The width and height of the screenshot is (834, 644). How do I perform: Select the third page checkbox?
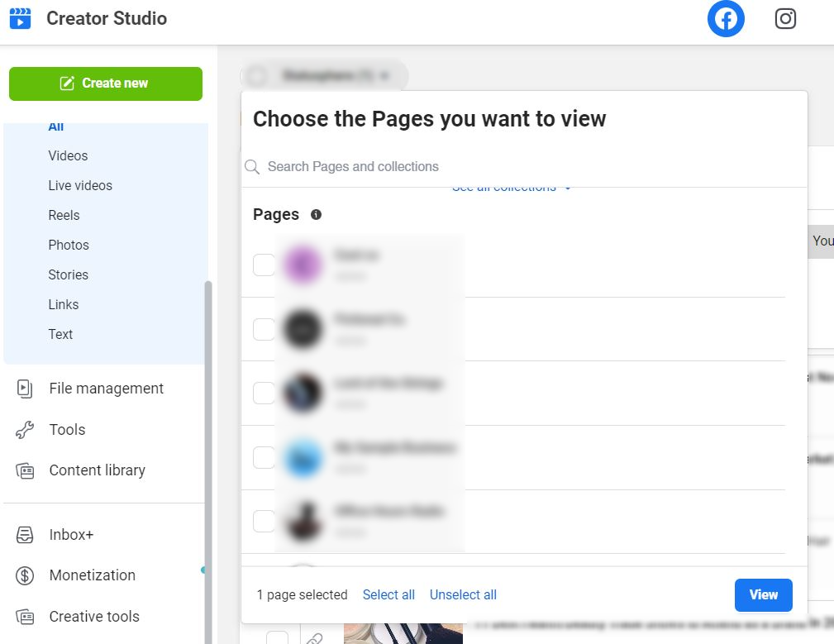click(264, 393)
